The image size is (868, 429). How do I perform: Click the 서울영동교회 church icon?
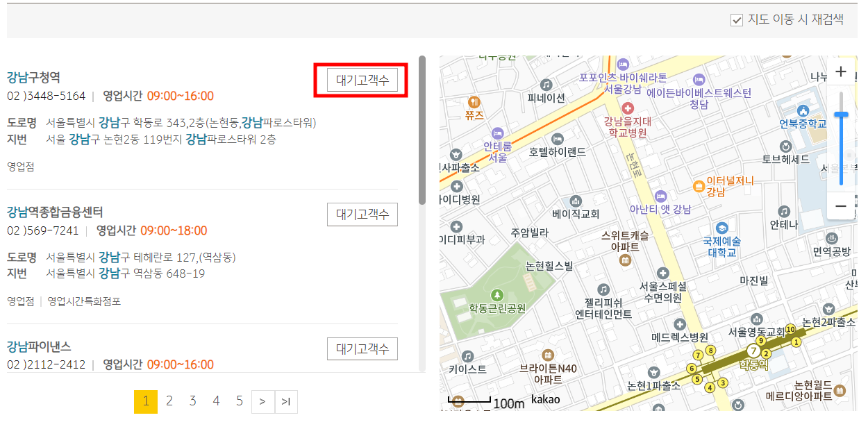(x=756, y=319)
